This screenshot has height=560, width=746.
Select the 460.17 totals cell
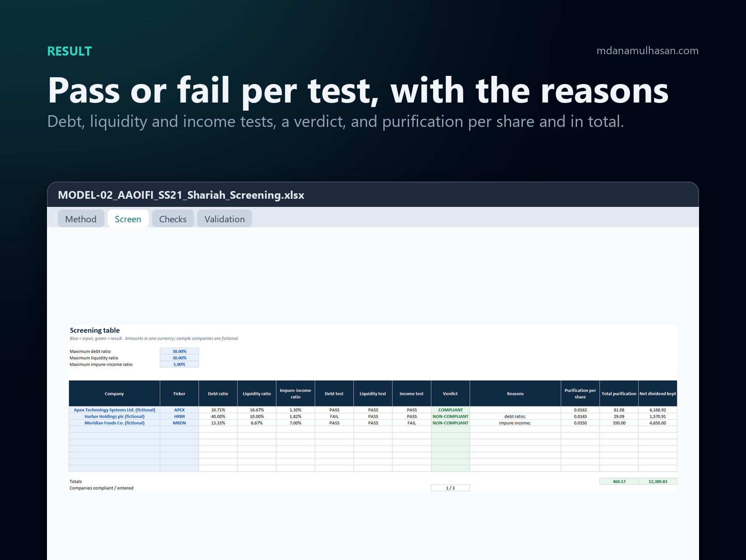619,481
